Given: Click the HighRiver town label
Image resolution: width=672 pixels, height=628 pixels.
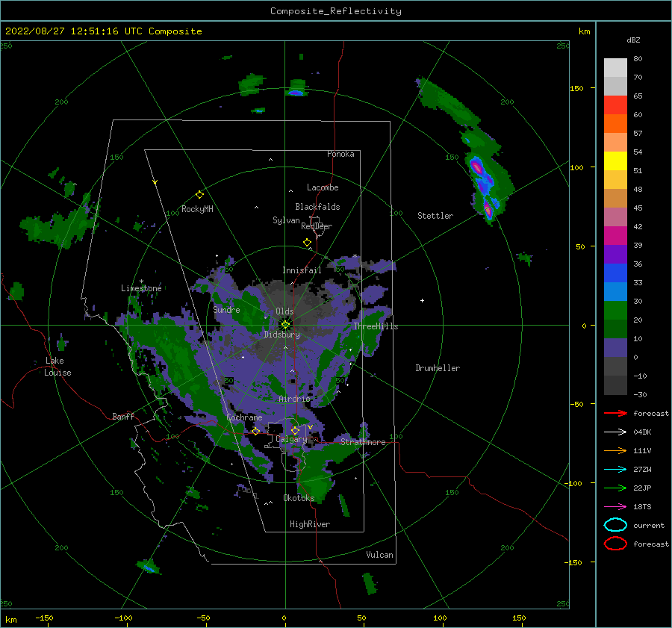Looking at the screenshot, I should [310, 524].
